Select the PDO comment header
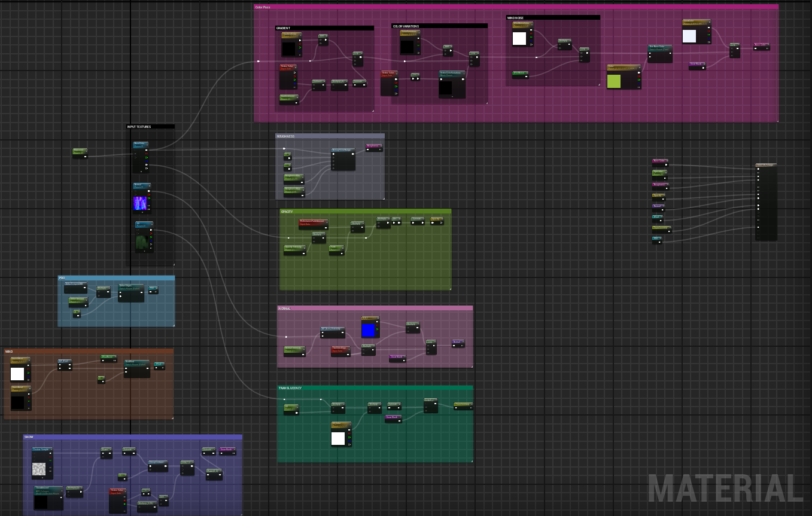This screenshot has height=516, width=812. pyautogui.click(x=116, y=278)
